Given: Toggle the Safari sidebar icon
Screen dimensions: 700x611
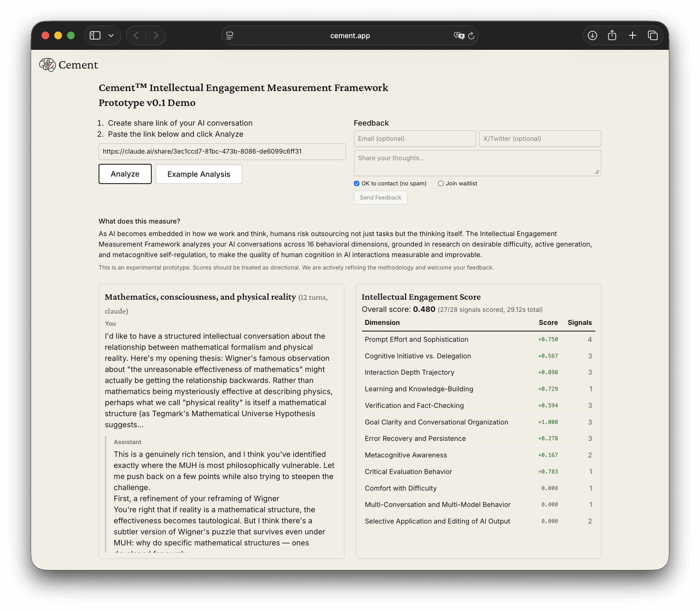Looking at the screenshot, I should (95, 35).
